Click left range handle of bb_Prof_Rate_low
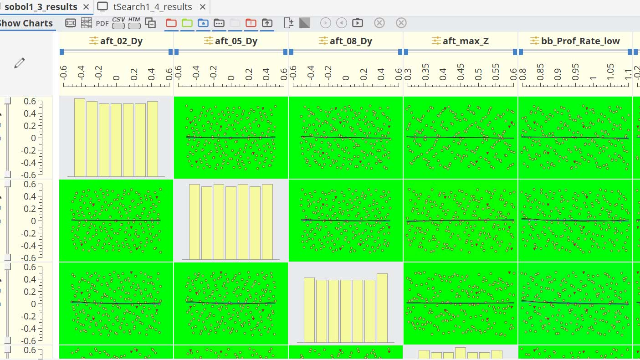This screenshot has height=360, width=640. pos(521,52)
